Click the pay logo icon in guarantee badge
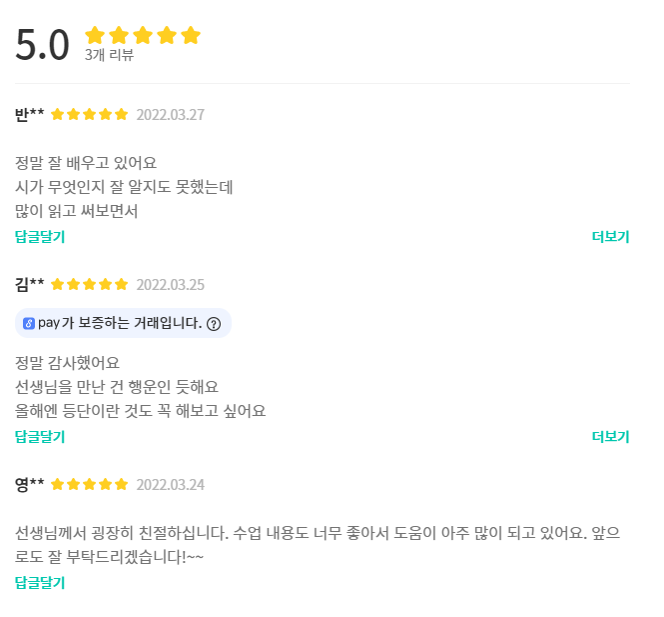This screenshot has height=617, width=664. coord(29,324)
